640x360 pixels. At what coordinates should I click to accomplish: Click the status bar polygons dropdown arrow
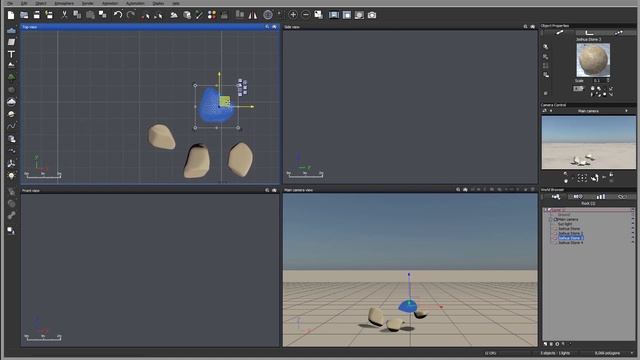pyautogui.click(x=632, y=353)
